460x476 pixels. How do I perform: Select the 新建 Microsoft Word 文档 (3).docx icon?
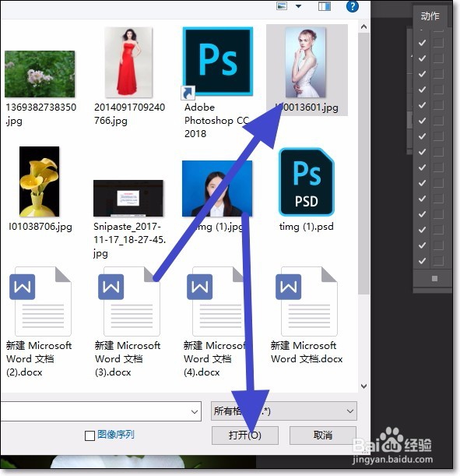[x=129, y=301]
